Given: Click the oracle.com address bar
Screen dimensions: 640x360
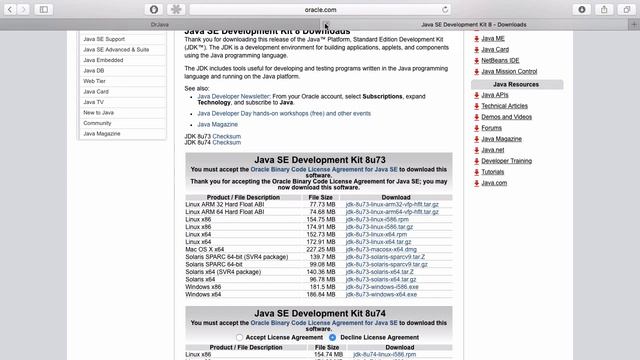Looking at the screenshot, I should (320, 9).
